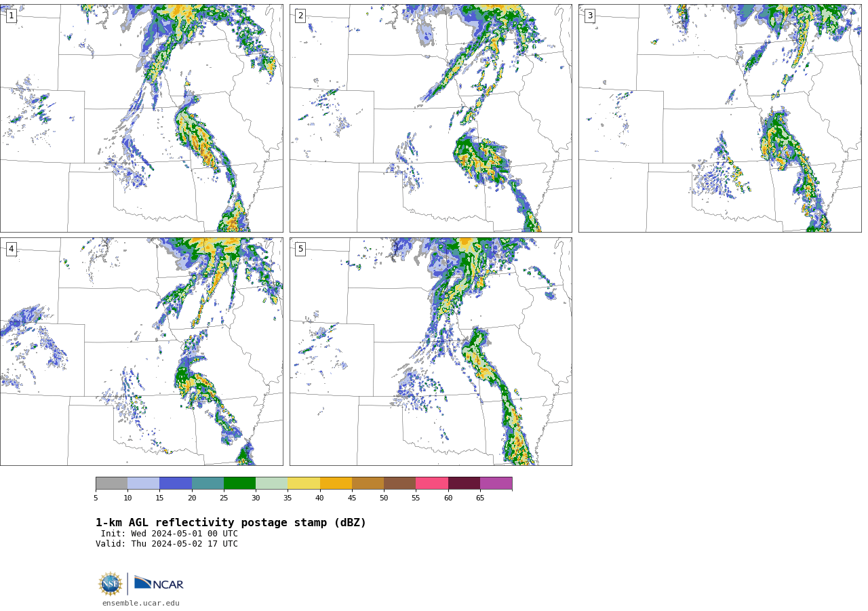Viewport: 868px width, 611px height.
Task: Click the maroon 60-65 dBZ swatch
Action: point(464,484)
